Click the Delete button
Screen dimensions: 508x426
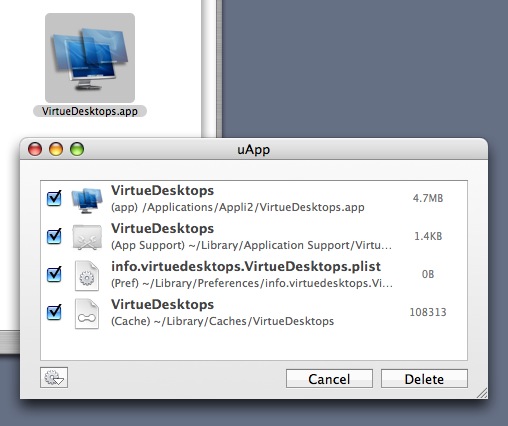[424, 379]
